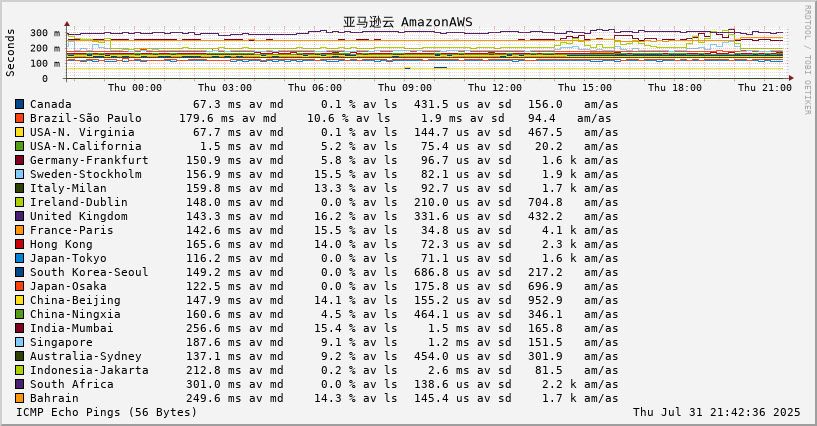Screen dimensions: 817x426
Task: Click United Kingdom's '16.2 %' loss value
Action: pos(335,216)
